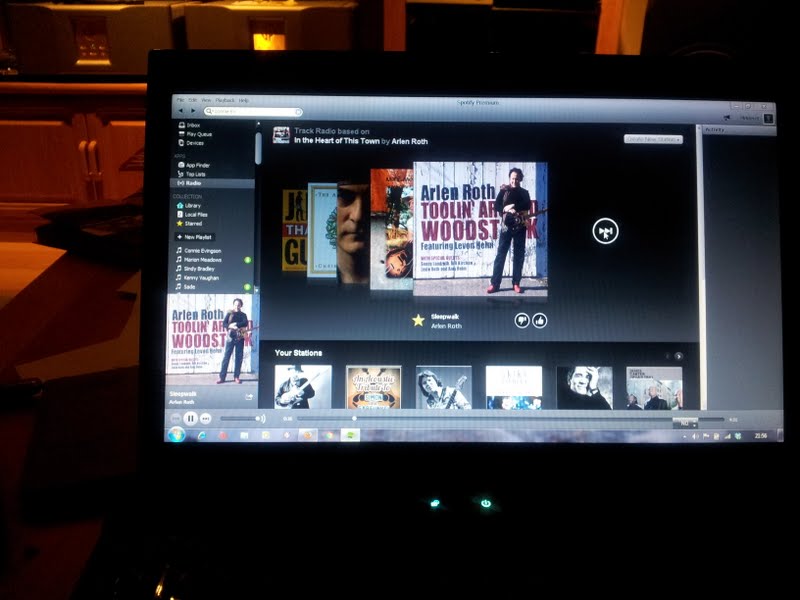The image size is (800, 600).
Task: Click the Spotify taskbar icon
Action: [350, 435]
